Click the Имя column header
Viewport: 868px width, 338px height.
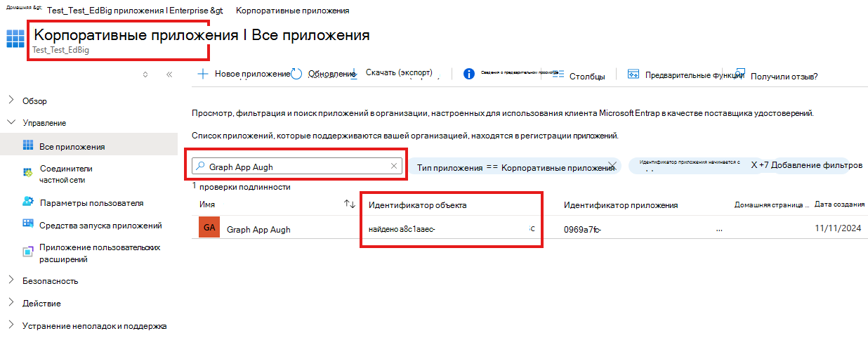click(x=207, y=204)
